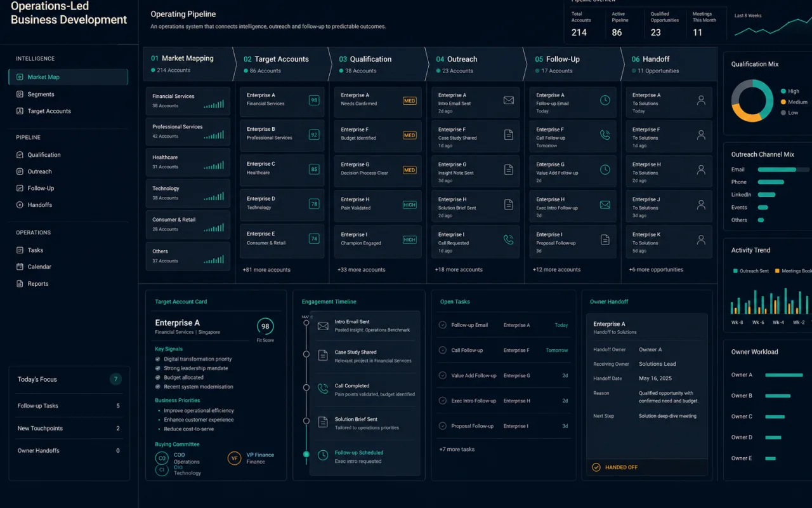Screen dimensions: 812x508
Task: Click envelope icon on Enterprise H Exec Intro card
Action: 605,204
